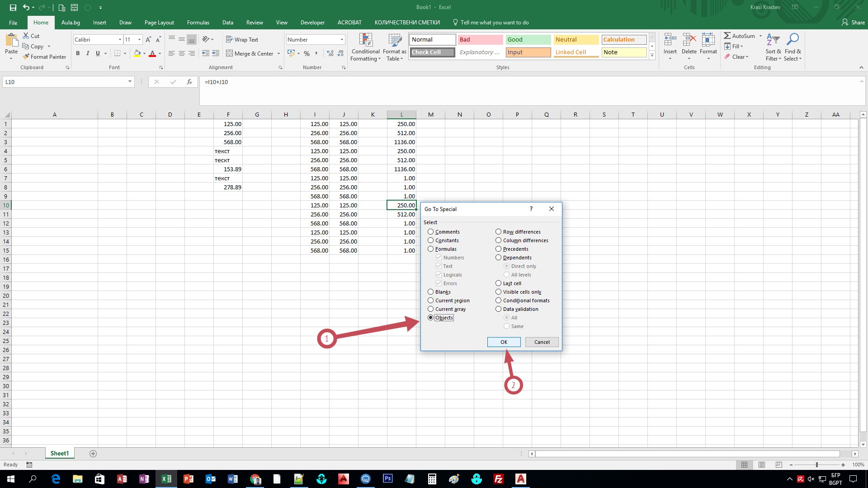
Task: Click Cancel in Go To Special dialog
Action: [x=542, y=342]
